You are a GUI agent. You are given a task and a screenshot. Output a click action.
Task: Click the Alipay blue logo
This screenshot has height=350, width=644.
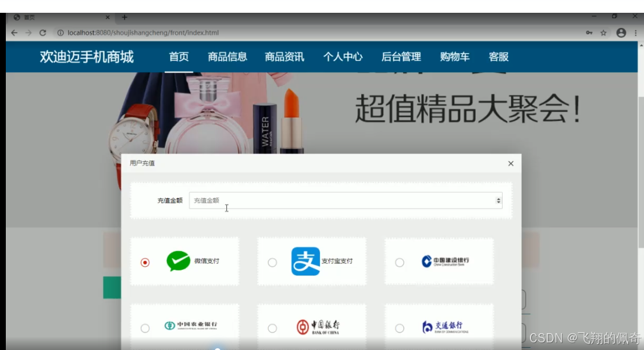coord(305,261)
